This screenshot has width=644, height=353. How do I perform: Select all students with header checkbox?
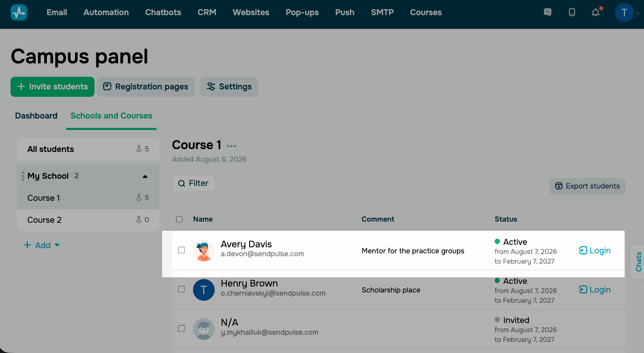pyautogui.click(x=179, y=219)
